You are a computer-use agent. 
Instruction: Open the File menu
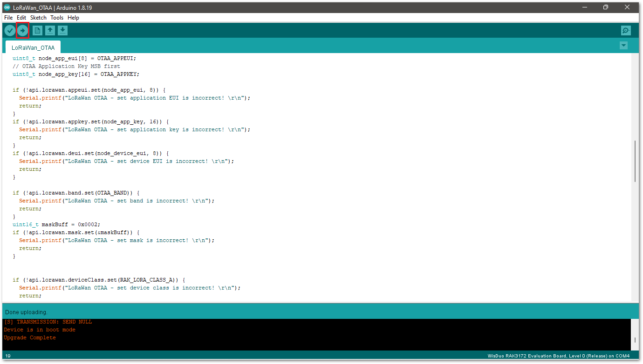tap(8, 18)
